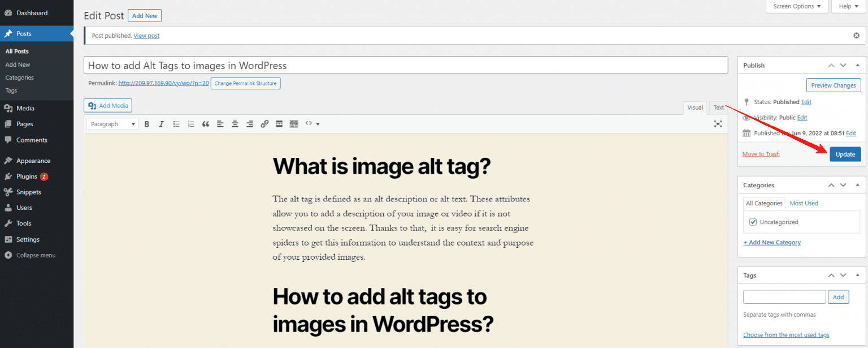Click the Update button to save
Image resolution: width=868 pixels, height=348 pixels.
tap(845, 154)
